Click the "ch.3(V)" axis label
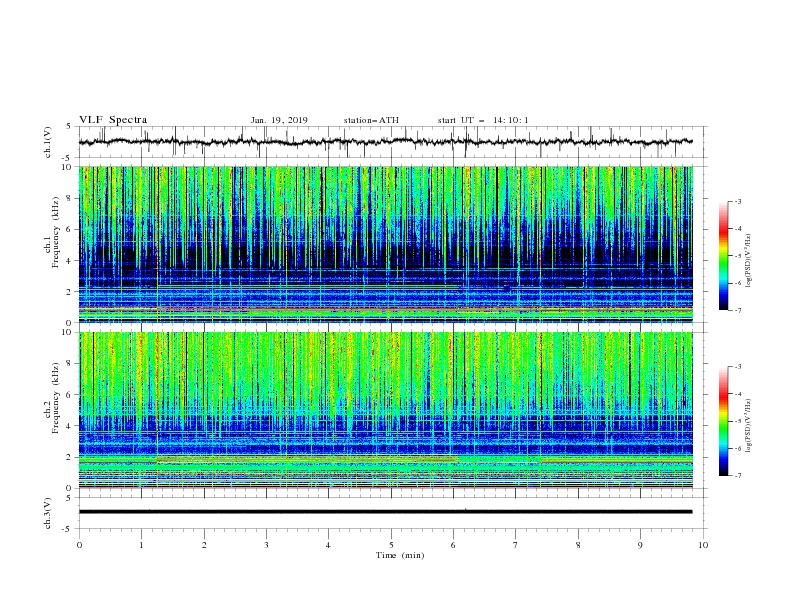This screenshot has width=792, height=612. tap(48, 514)
